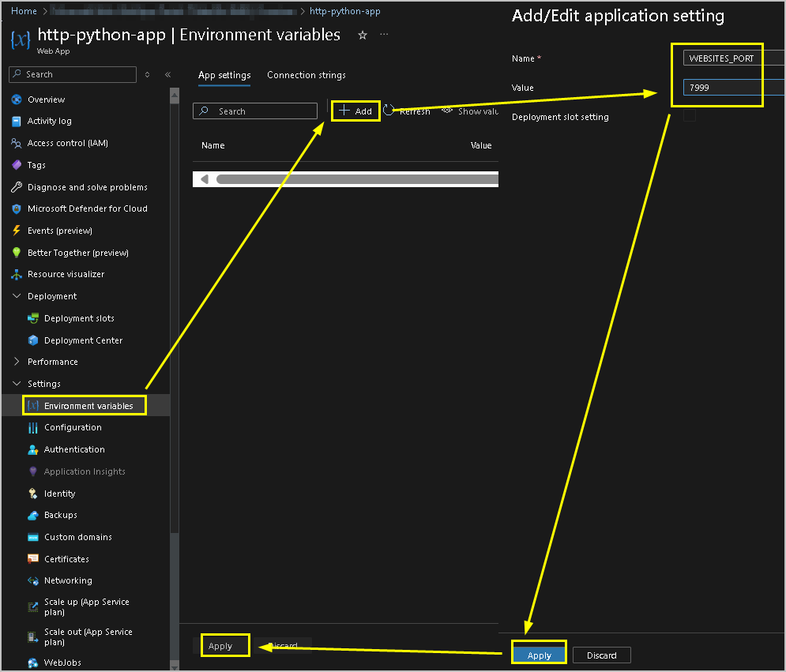The width and height of the screenshot is (786, 672).
Task: Click the Deployment Center cube icon
Action: 33,340
